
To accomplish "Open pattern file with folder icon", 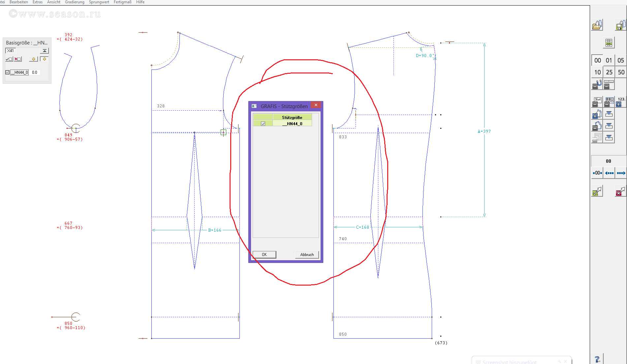I will pyautogui.click(x=597, y=25).
